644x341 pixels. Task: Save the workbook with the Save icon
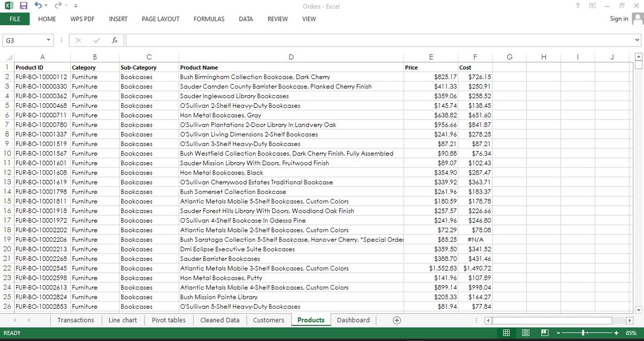(x=23, y=6)
